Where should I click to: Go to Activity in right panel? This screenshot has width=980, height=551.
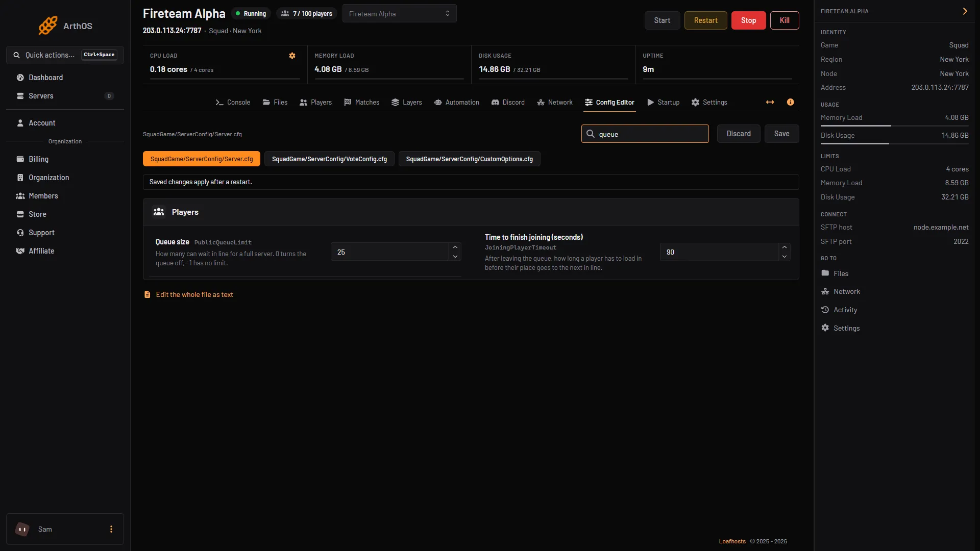click(839, 310)
